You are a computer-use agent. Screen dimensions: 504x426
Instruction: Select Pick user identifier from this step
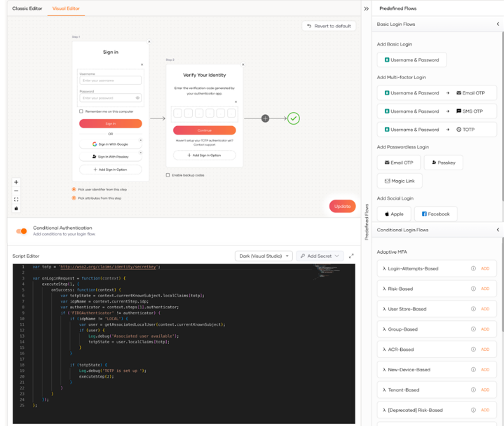74,190
